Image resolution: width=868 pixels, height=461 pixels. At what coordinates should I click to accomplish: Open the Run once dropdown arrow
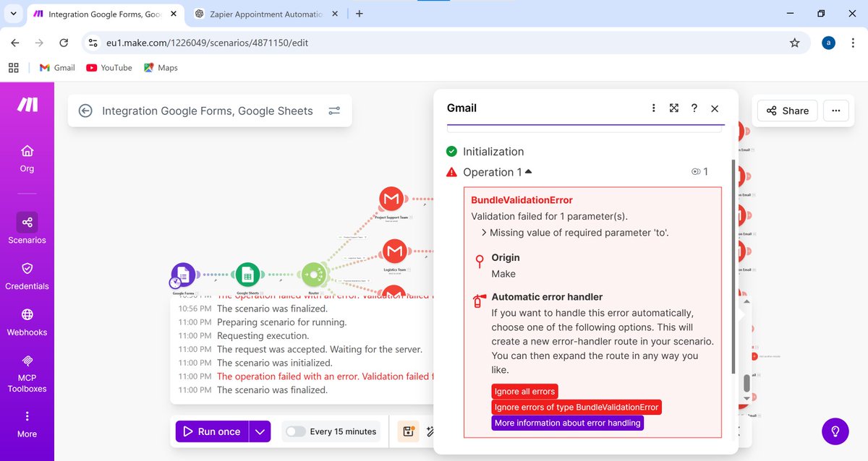tap(260, 431)
